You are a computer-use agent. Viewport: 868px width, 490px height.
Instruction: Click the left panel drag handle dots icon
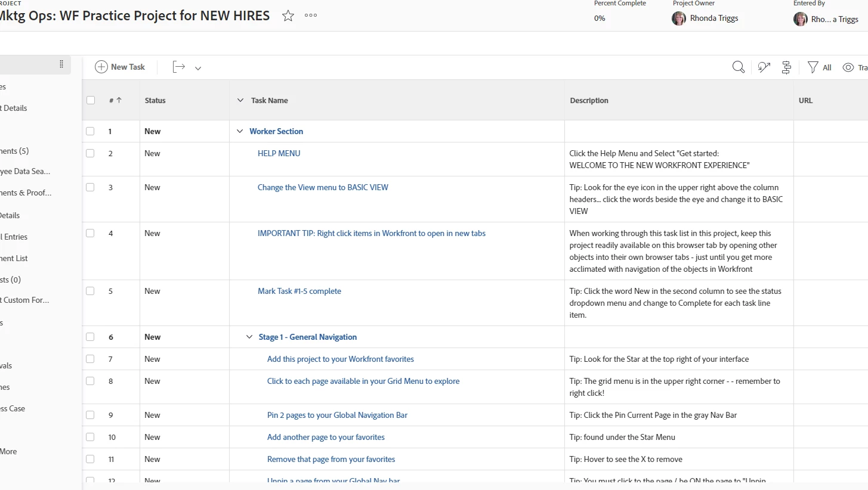(x=61, y=64)
